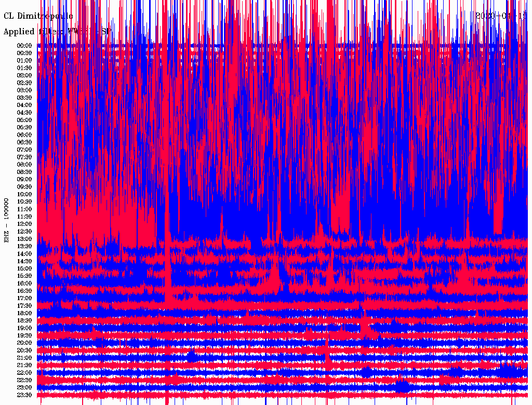The image size is (532, 405).
Task: Select the 18:30 row label
Action: click(x=24, y=320)
